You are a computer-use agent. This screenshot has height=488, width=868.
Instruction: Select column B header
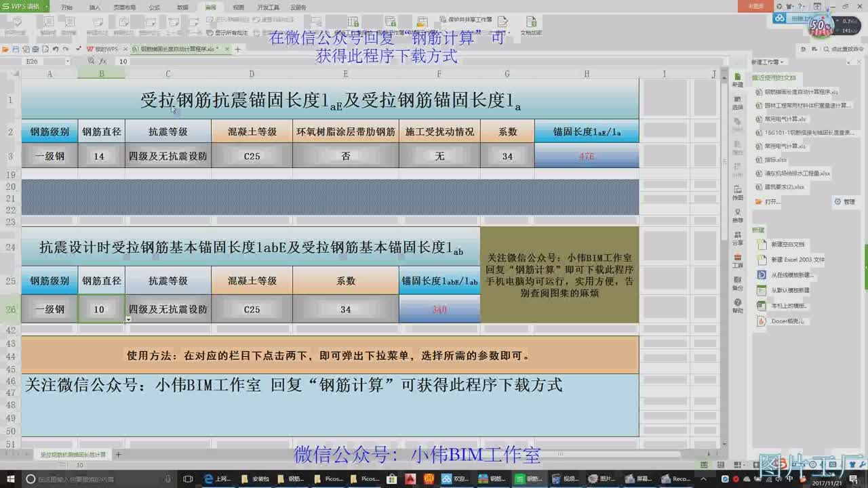pyautogui.click(x=101, y=73)
